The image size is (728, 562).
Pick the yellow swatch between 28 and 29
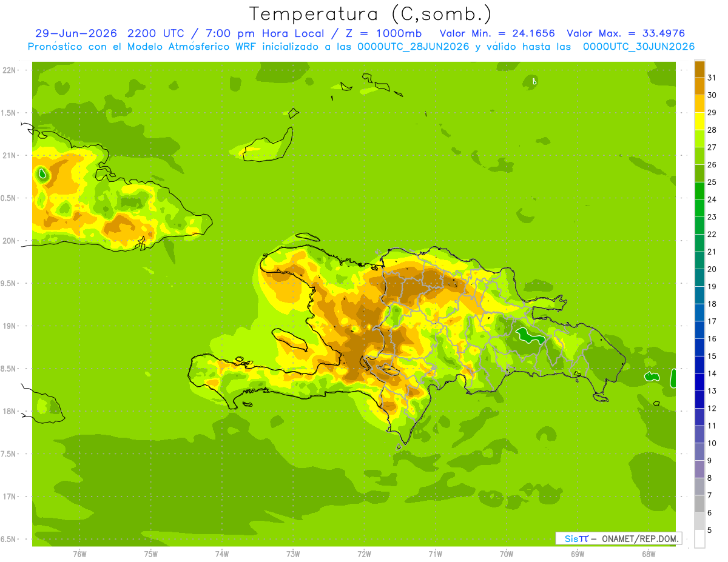699,121
